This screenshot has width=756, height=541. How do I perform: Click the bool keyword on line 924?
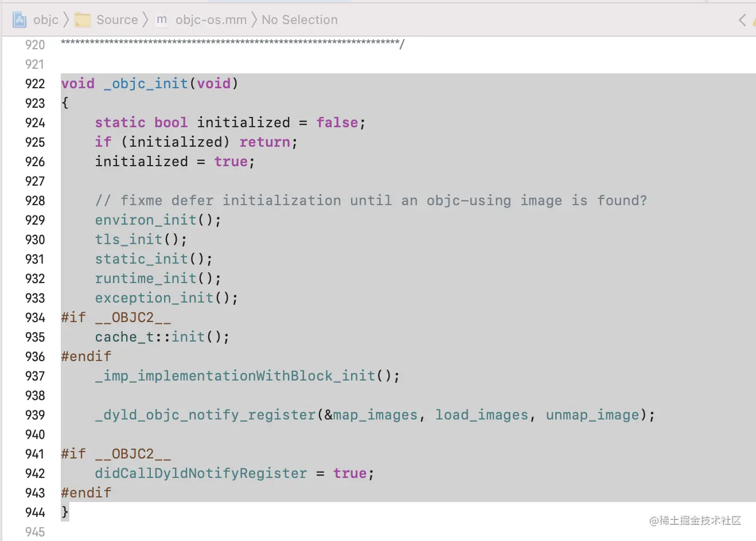coord(171,123)
